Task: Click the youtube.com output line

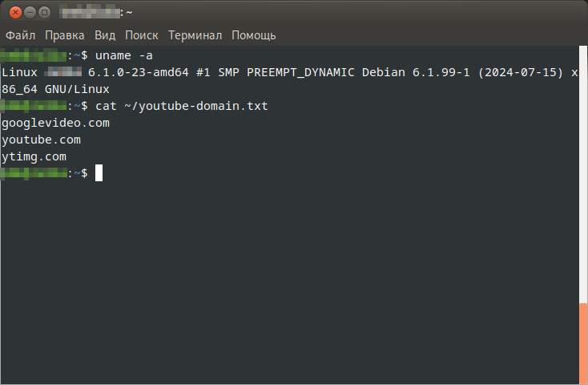Action: [x=42, y=140]
